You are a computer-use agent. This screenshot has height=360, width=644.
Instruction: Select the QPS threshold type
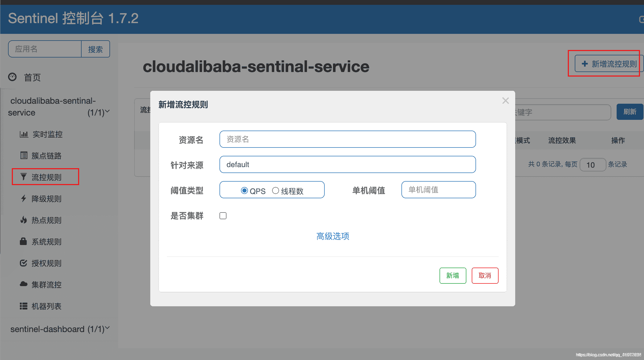click(244, 190)
